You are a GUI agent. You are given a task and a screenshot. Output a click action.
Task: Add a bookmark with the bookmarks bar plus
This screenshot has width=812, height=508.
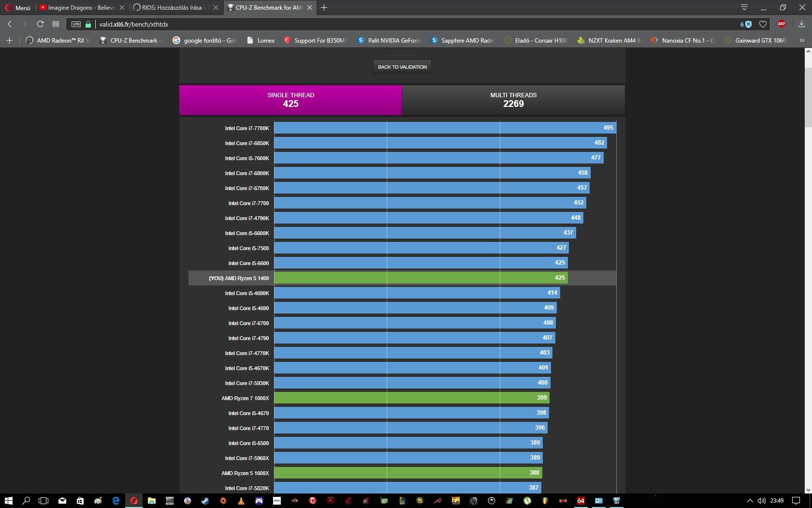tap(9, 41)
